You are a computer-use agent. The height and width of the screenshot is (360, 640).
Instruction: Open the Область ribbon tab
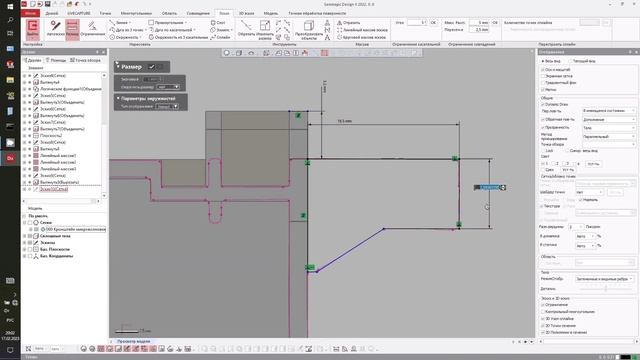point(169,13)
